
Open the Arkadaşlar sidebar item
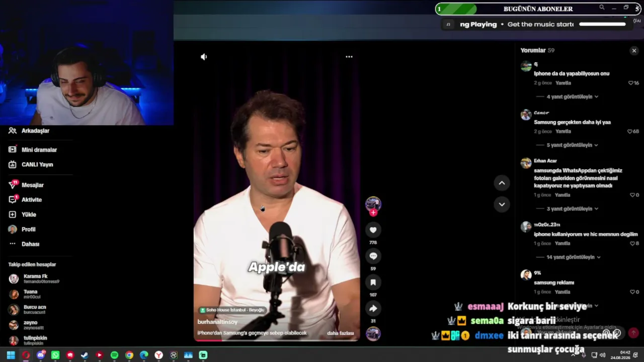(29, 131)
